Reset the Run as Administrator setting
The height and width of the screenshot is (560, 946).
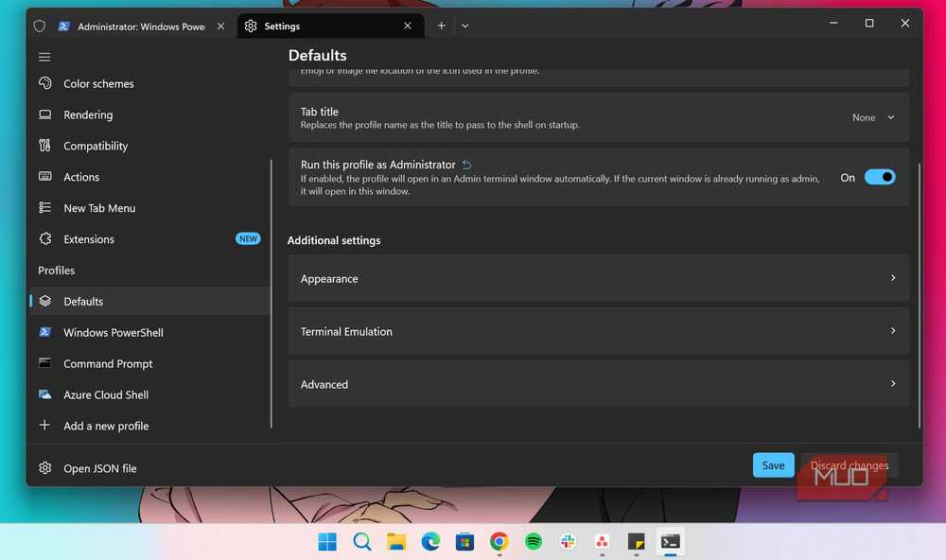pos(467,165)
